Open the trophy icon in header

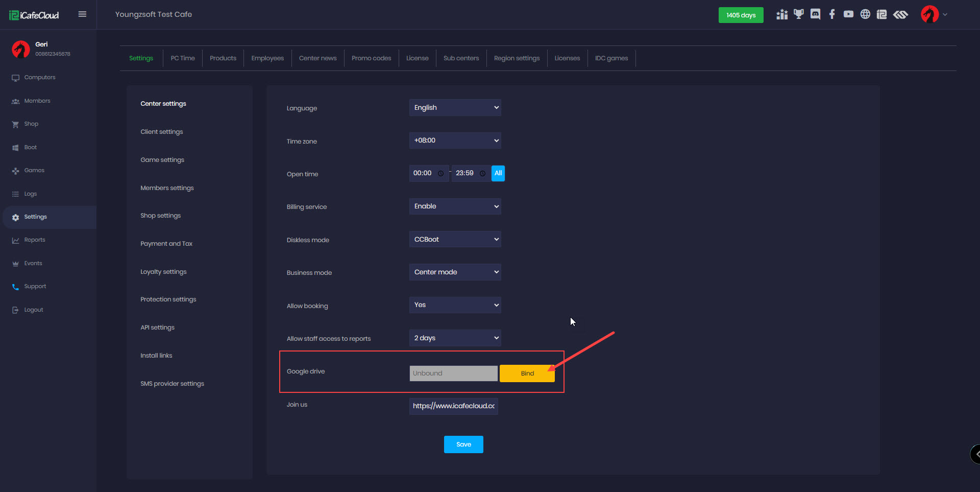(x=798, y=14)
